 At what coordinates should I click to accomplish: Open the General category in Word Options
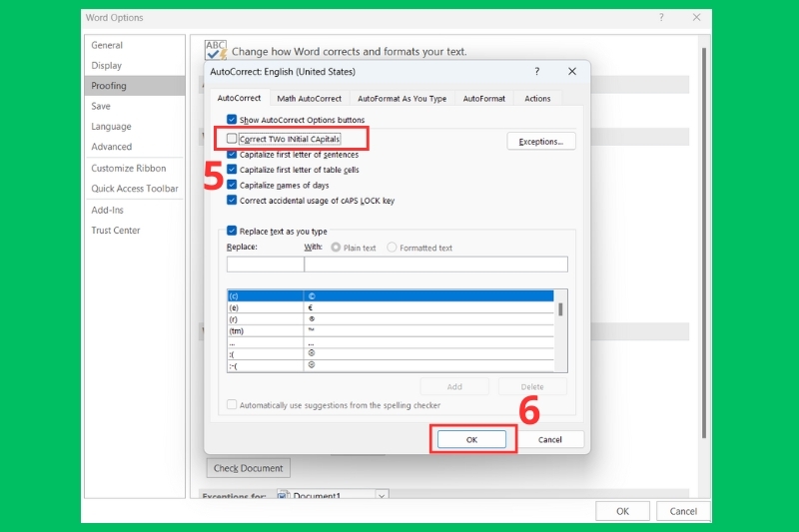click(135, 45)
